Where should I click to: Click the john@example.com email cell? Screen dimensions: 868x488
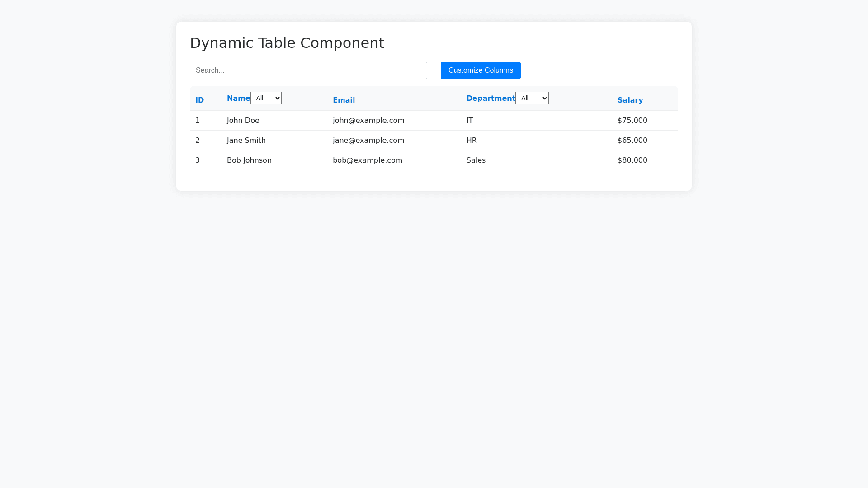pos(368,121)
